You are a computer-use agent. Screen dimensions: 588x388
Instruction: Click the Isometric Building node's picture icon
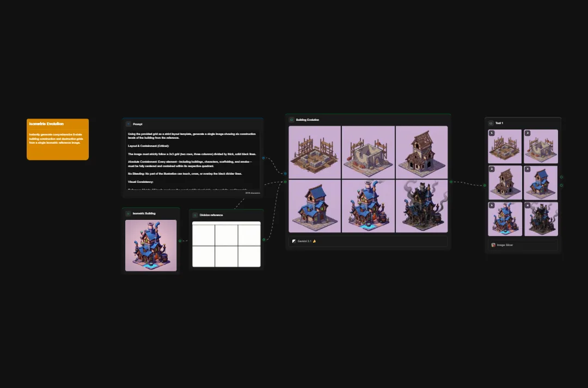pyautogui.click(x=127, y=213)
